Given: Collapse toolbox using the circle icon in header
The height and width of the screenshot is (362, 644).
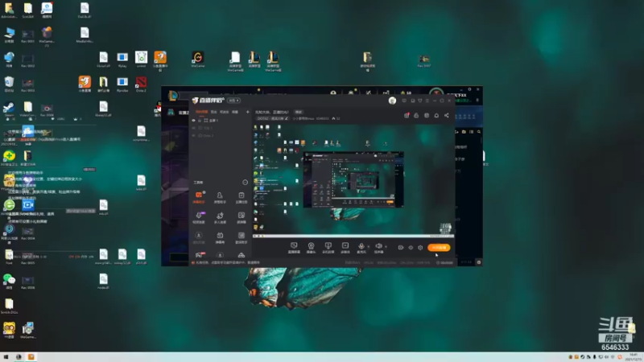Looking at the screenshot, I should tap(246, 183).
